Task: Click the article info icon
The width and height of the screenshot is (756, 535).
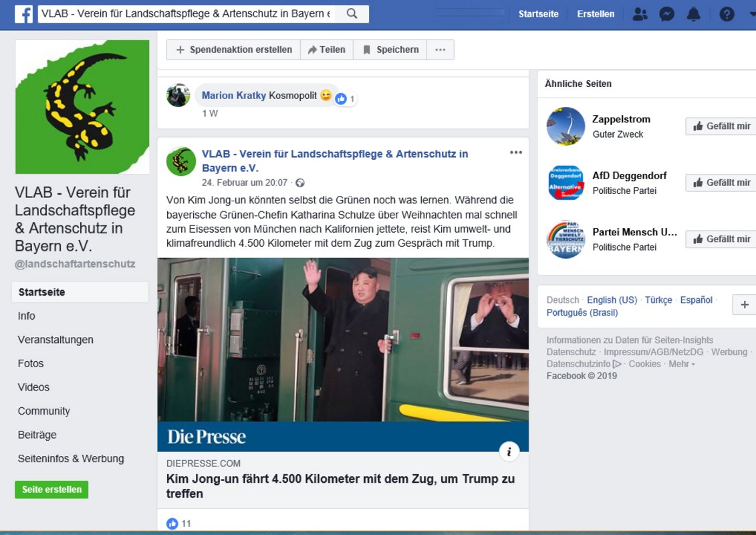Action: point(509,452)
